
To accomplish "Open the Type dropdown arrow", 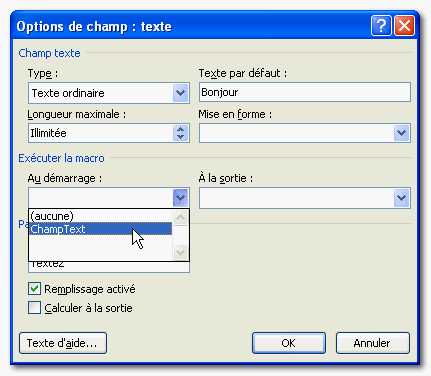I will coord(180,93).
